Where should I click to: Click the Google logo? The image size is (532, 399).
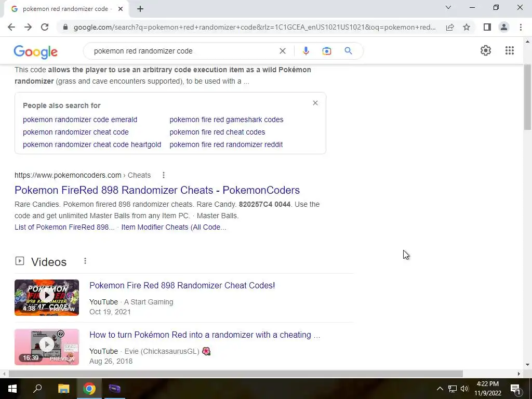36,51
